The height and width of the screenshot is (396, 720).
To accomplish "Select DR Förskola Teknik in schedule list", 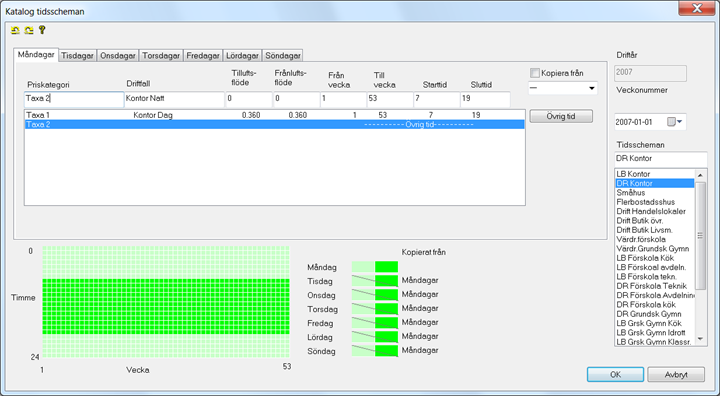I will 654,286.
